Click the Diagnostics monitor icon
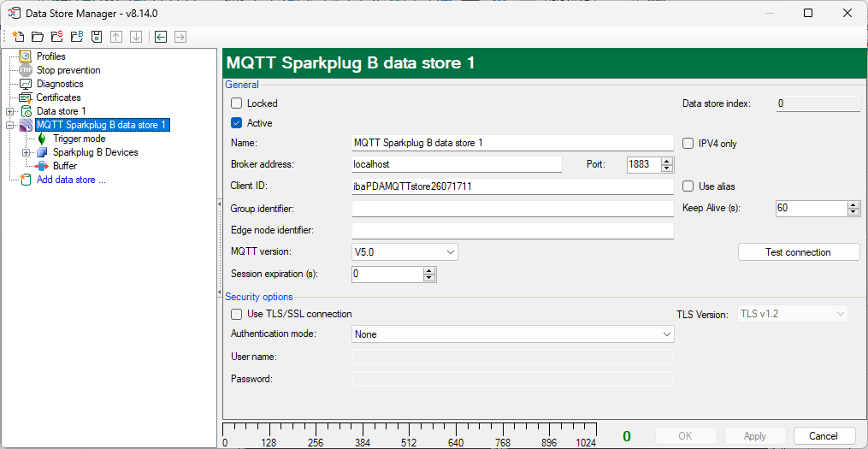This screenshot has width=868, height=449. pyautogui.click(x=26, y=84)
